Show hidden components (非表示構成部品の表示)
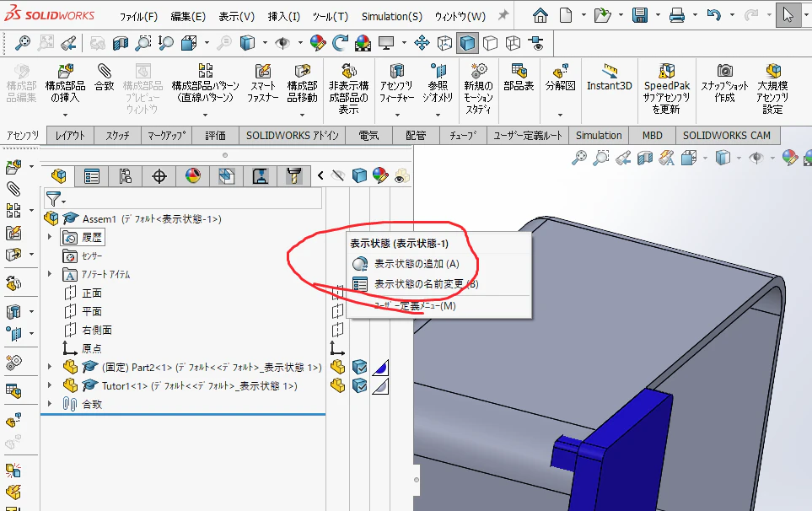Screen dimensions: 812x511 tap(348, 89)
